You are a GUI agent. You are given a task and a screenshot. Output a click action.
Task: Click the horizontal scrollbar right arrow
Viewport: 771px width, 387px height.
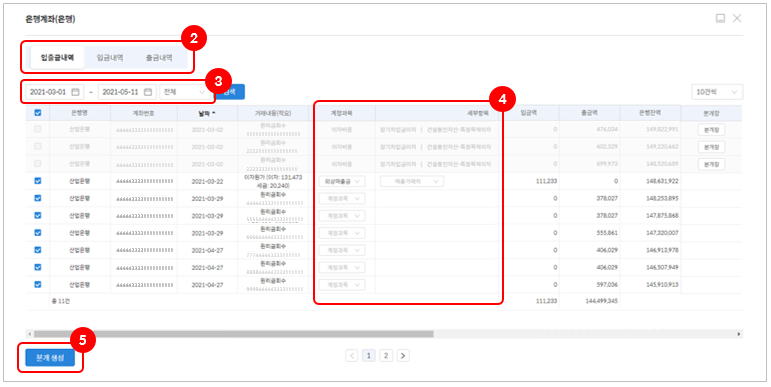[739, 334]
